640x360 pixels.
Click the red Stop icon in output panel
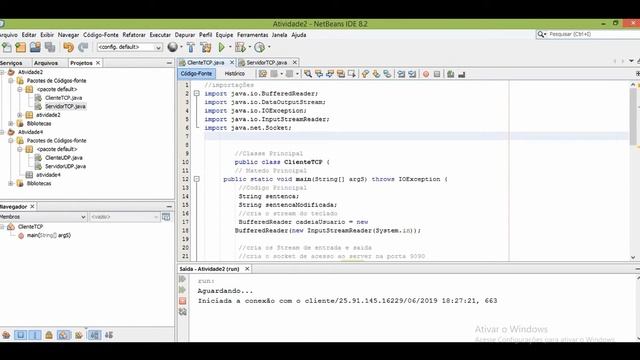pyautogui.click(x=182, y=301)
